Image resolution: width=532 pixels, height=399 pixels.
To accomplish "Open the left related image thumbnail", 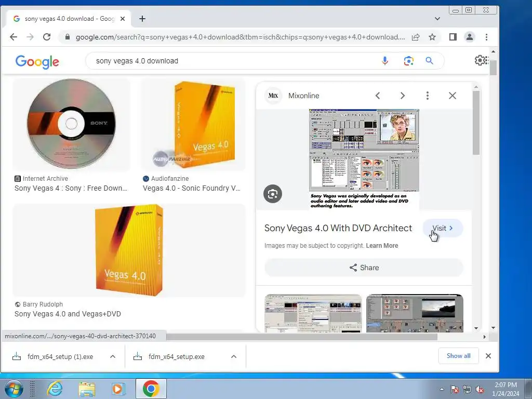I will tap(313, 313).
